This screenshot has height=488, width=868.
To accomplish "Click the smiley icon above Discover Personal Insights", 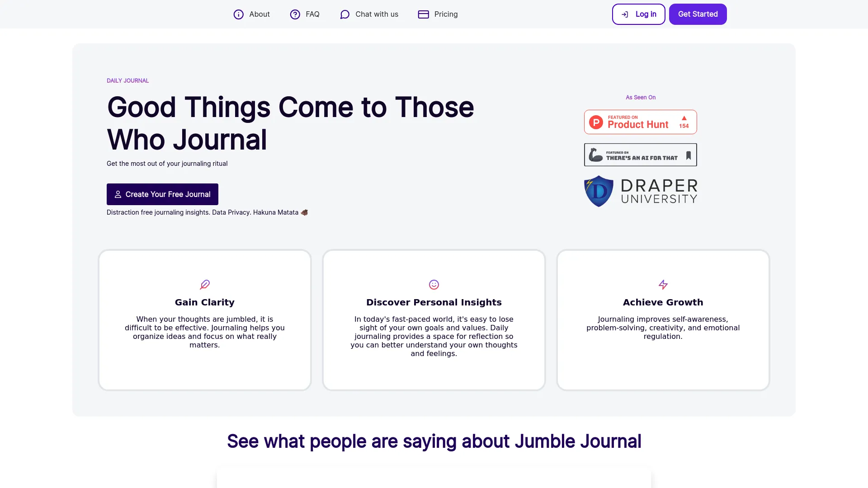I will coord(434,284).
